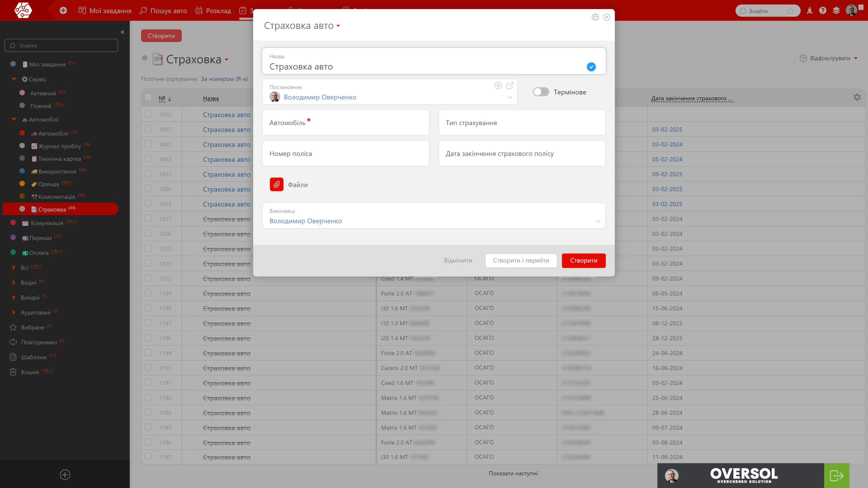Click the red Створити button in dialog
868x488 pixels.
pyautogui.click(x=584, y=260)
